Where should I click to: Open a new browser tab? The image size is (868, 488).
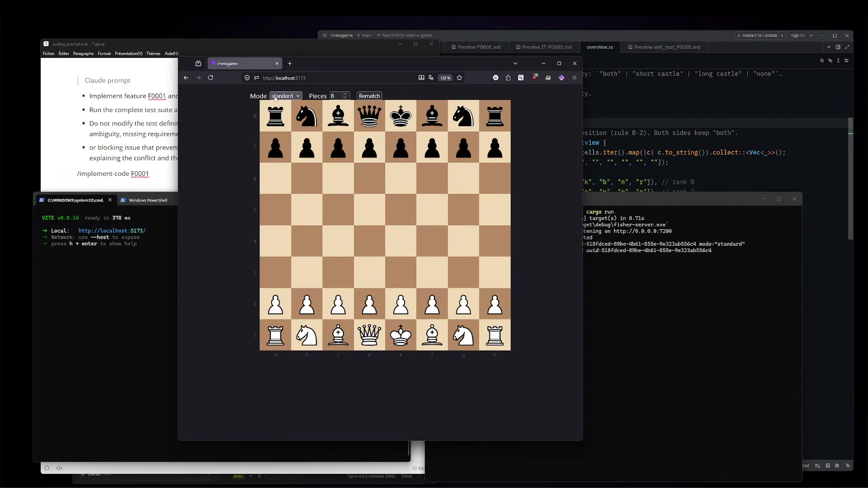coord(290,64)
